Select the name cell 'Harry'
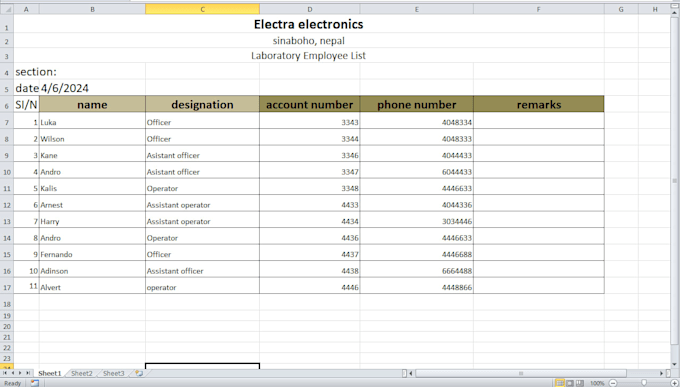 (92, 220)
